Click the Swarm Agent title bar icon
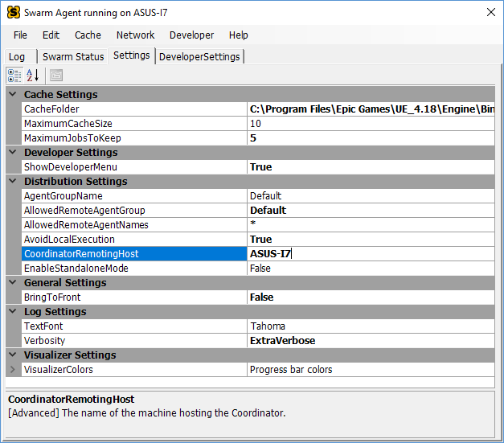The width and height of the screenshot is (504, 443). tap(14, 13)
